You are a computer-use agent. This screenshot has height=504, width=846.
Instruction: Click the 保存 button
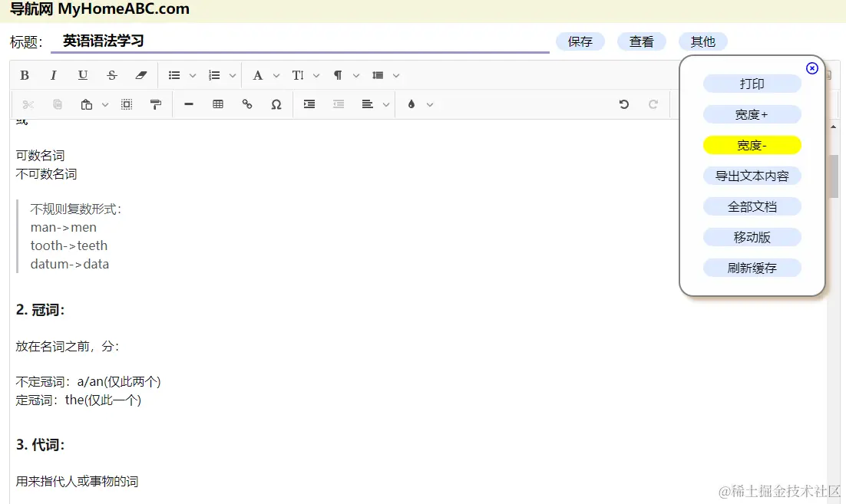pyautogui.click(x=580, y=41)
